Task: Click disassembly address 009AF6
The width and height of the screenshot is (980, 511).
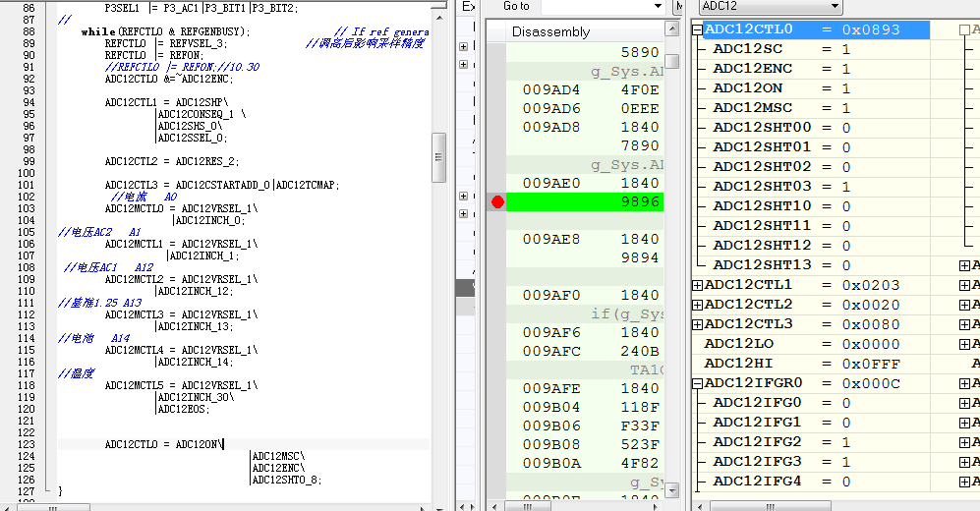Action: click(551, 332)
